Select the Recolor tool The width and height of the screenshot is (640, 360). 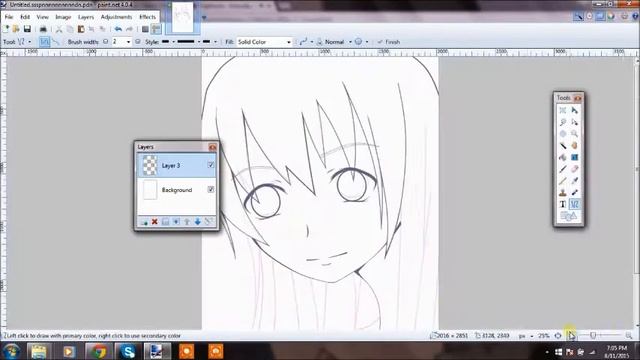pyautogui.click(x=574, y=192)
